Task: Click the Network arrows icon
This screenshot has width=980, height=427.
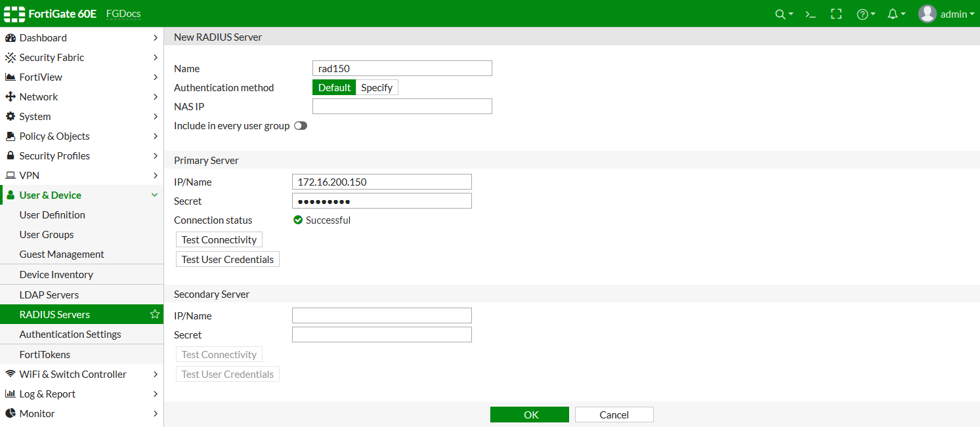Action: (x=10, y=97)
